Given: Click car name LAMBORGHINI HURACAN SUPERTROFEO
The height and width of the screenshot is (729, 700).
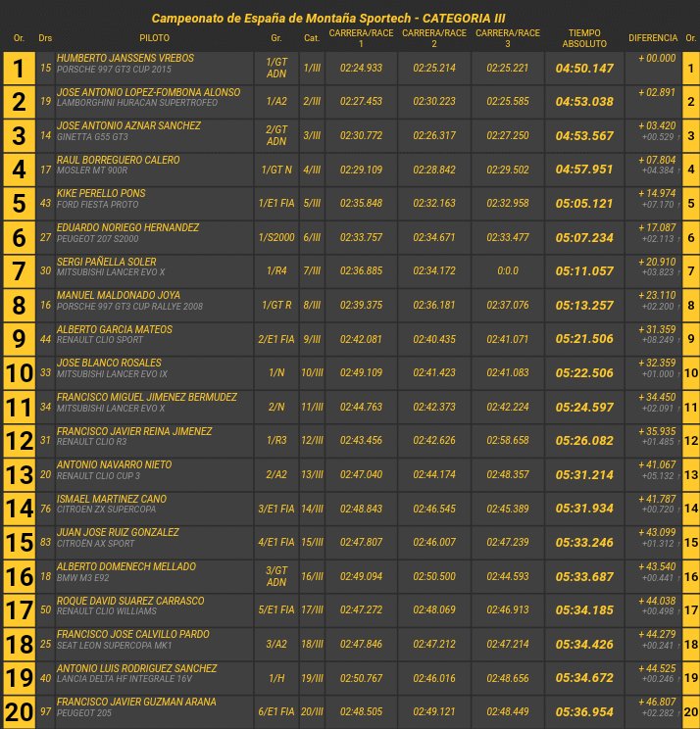Looking at the screenshot, I should click(x=137, y=102).
